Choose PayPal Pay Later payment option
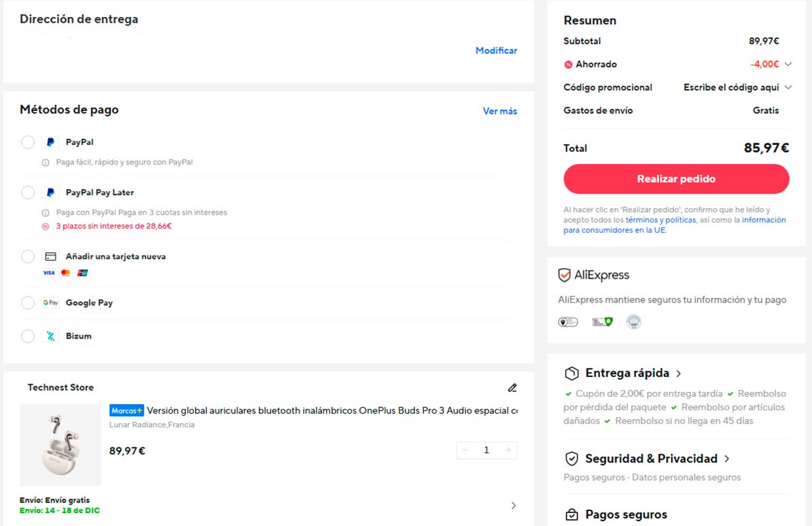This screenshot has height=526, width=812. 27,192
